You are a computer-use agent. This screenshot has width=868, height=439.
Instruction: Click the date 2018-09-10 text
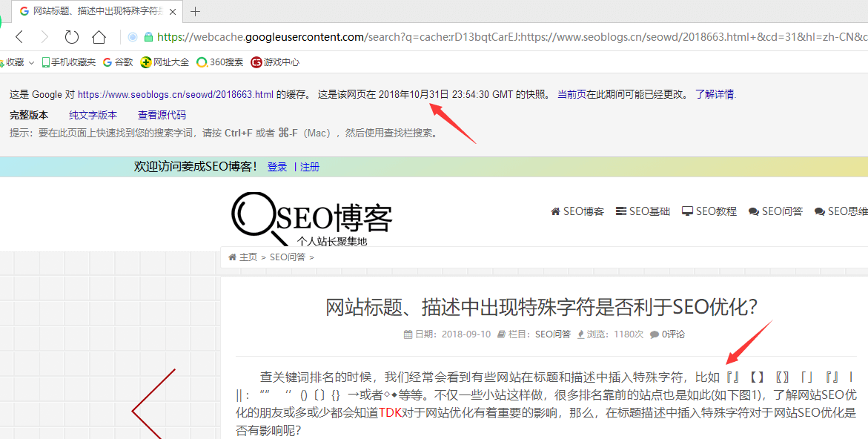coord(466,334)
